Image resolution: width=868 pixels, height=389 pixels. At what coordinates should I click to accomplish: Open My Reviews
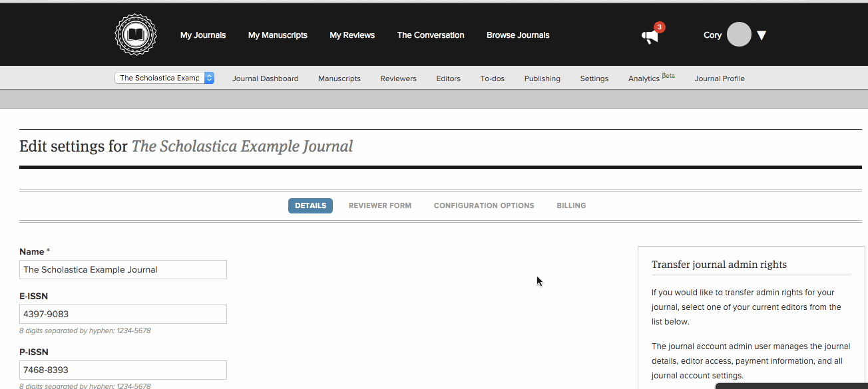(352, 35)
